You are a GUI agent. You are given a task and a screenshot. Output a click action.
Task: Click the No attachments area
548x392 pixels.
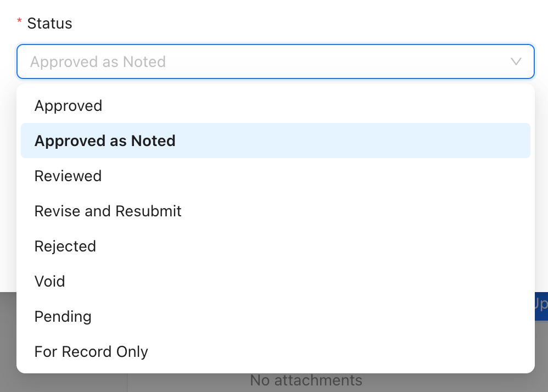[x=306, y=380]
